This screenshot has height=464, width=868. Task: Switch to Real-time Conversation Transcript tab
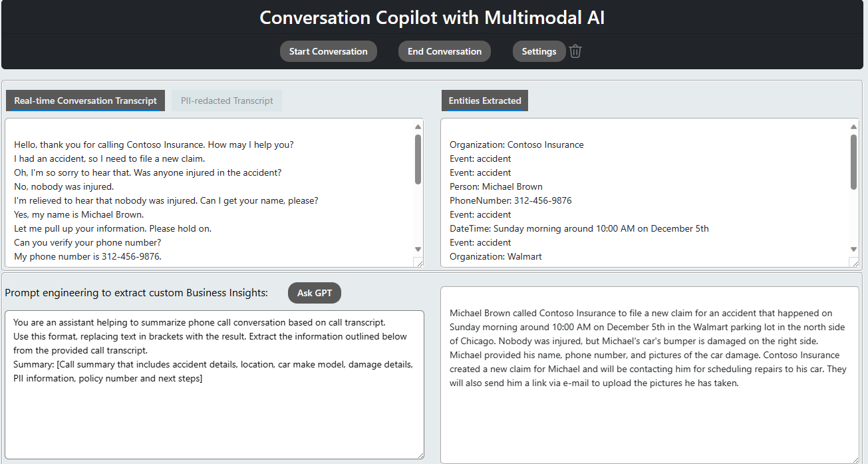pos(86,101)
